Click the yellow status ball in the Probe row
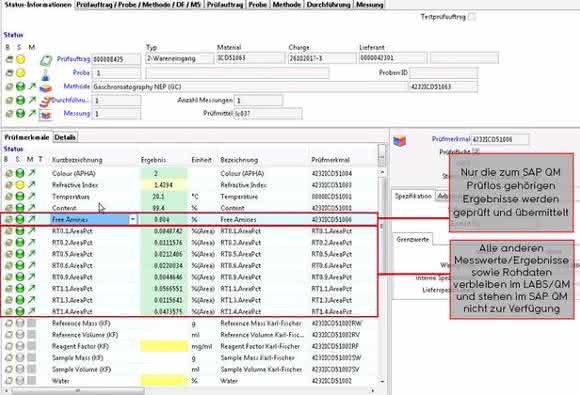 click(x=20, y=73)
